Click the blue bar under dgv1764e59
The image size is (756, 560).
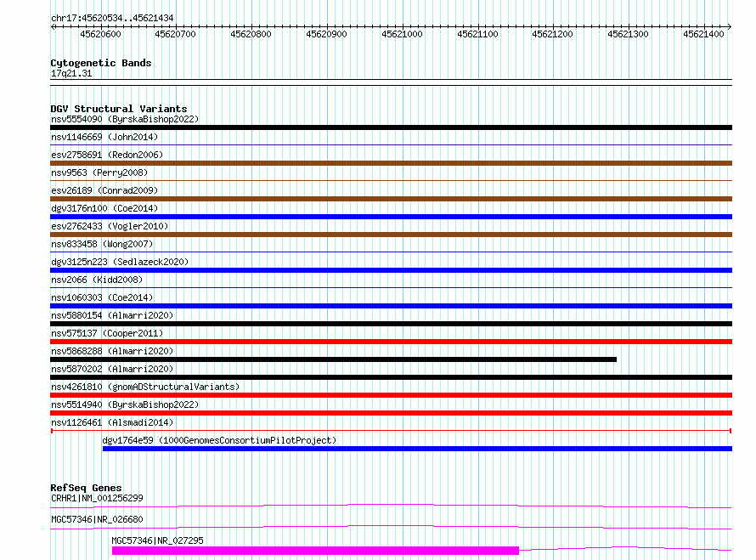418,449
